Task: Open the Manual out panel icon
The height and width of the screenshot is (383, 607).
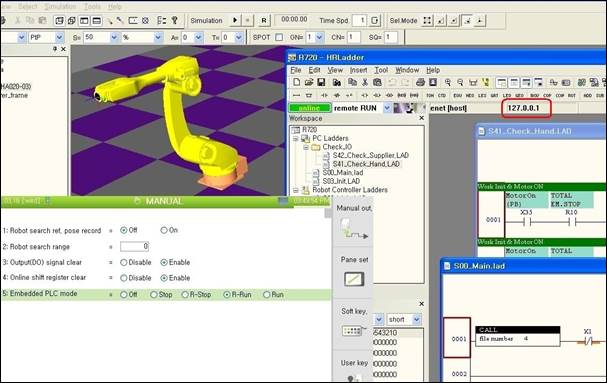Action: (x=353, y=228)
